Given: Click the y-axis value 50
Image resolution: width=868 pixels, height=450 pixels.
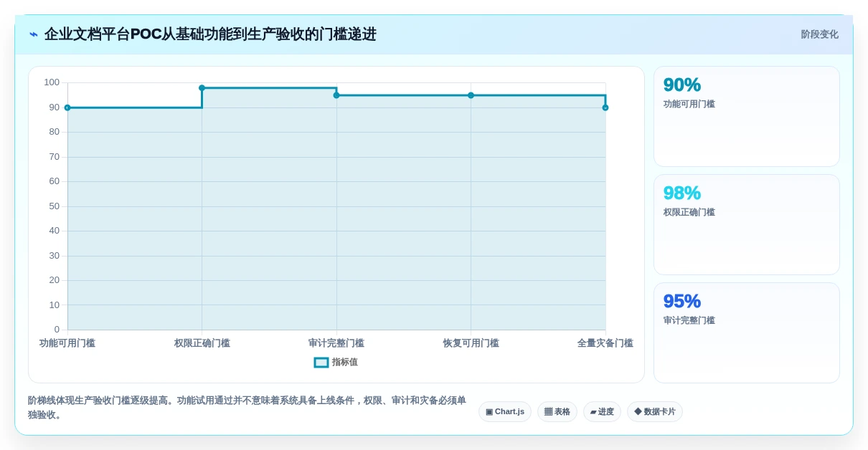Looking at the screenshot, I should click(x=55, y=206).
